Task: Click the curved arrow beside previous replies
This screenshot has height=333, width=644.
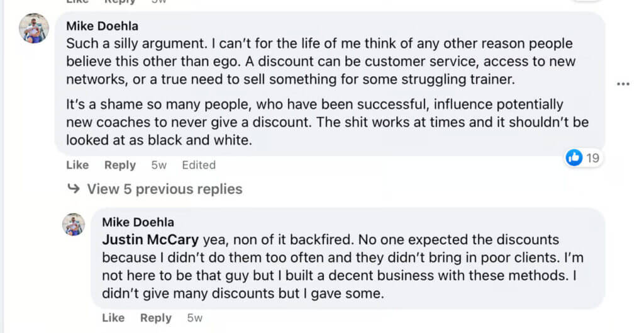Action: pyautogui.click(x=74, y=189)
